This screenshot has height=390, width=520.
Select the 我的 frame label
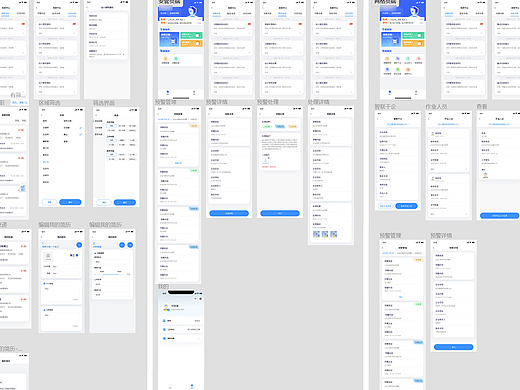click(x=163, y=287)
